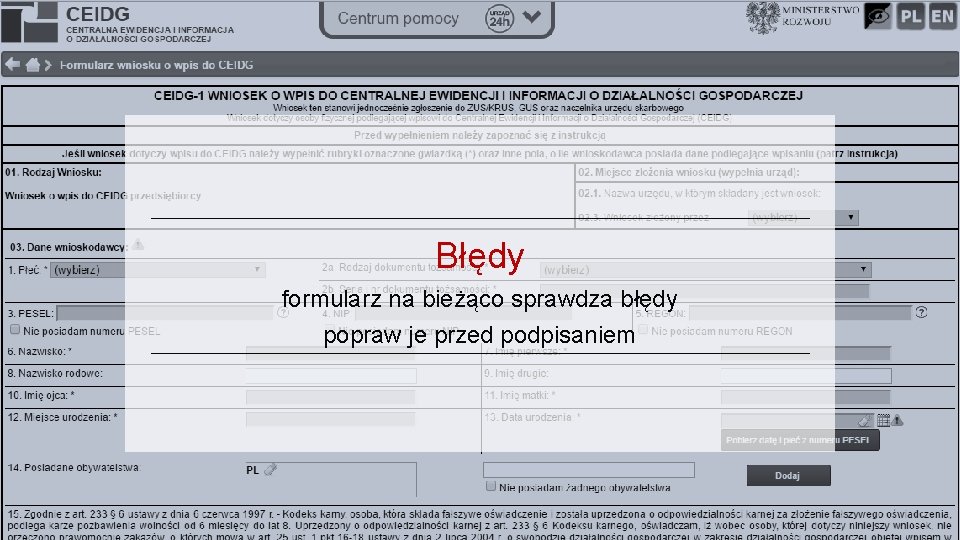Viewport: 960px width, 540px height.
Task: Switch language to EN
Action: coord(942,17)
